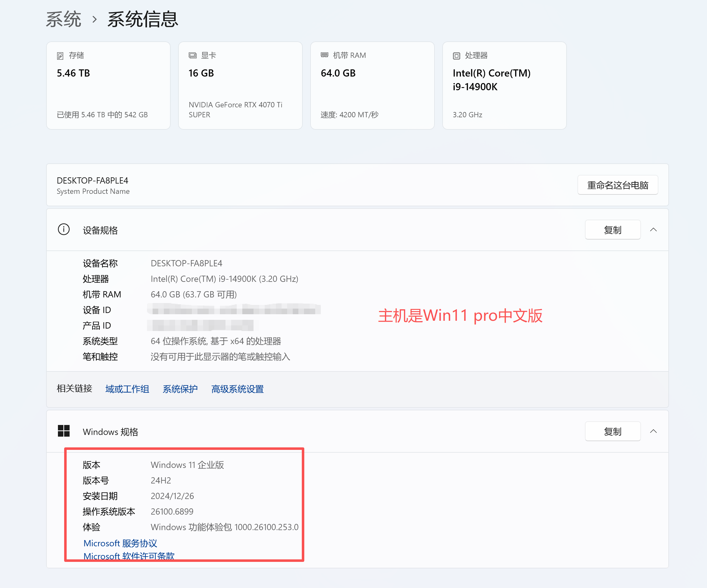Click the graphics card icon
The image size is (707, 588).
tap(192, 55)
